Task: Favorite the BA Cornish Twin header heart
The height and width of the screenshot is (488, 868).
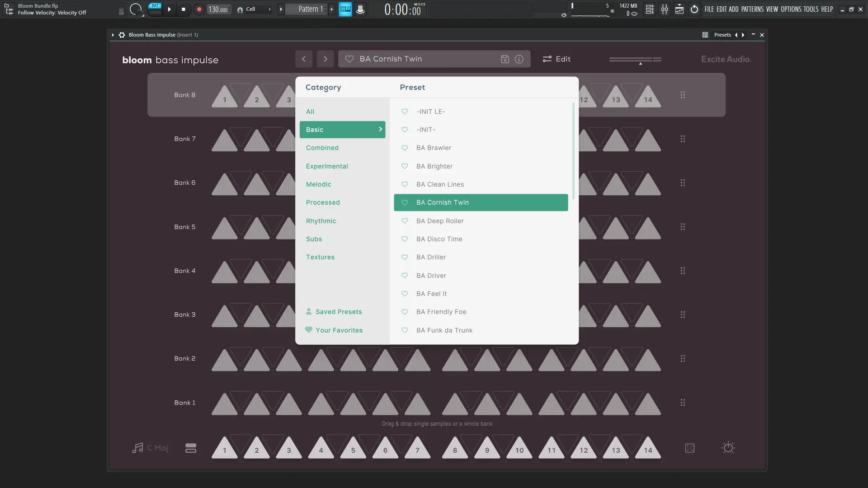Action: tap(349, 59)
